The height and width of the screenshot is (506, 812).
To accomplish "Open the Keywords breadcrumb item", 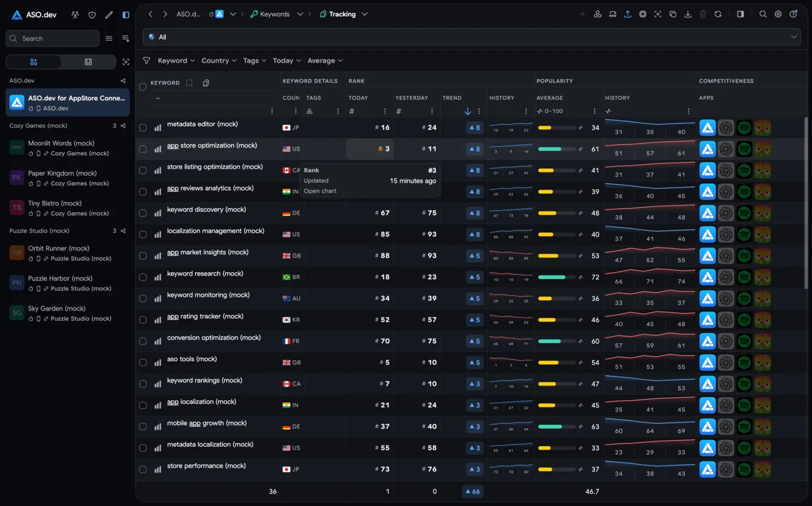I will 270,14.
